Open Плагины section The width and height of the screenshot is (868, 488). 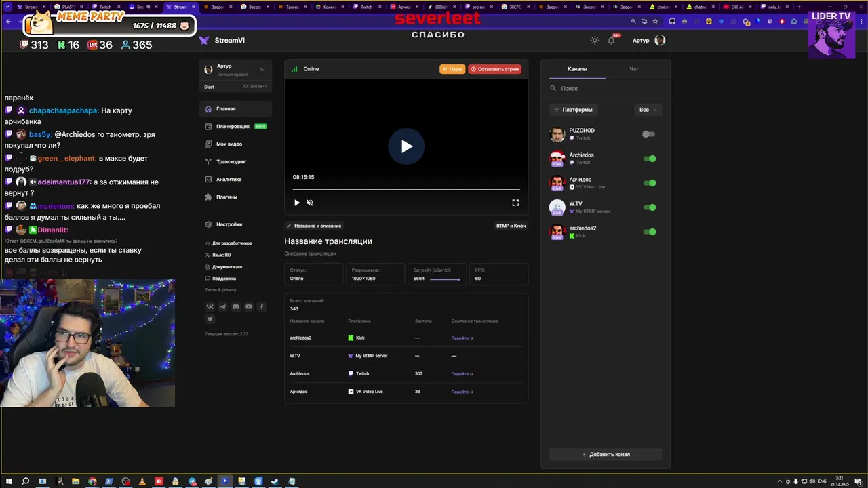pyautogui.click(x=235, y=197)
